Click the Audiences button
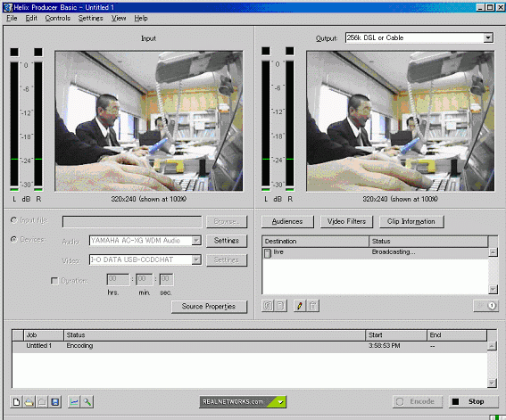 click(287, 221)
